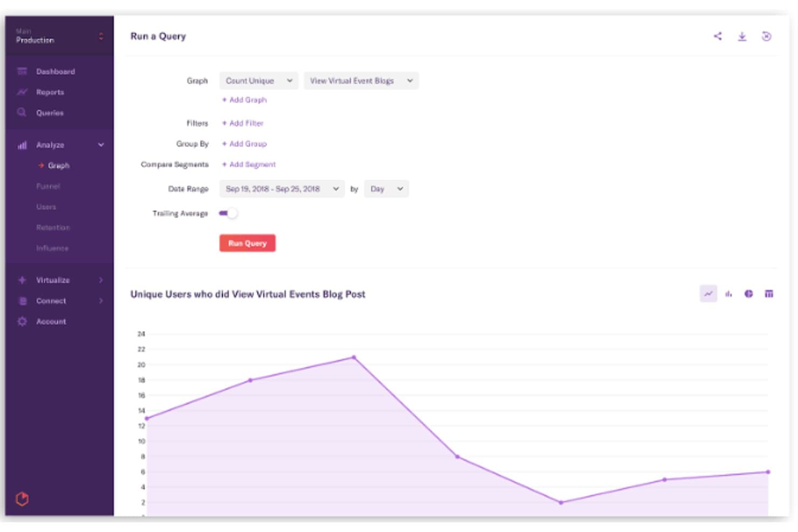The width and height of the screenshot is (798, 532).
Task: Click the Reports sidebar icon
Action: coord(22,92)
